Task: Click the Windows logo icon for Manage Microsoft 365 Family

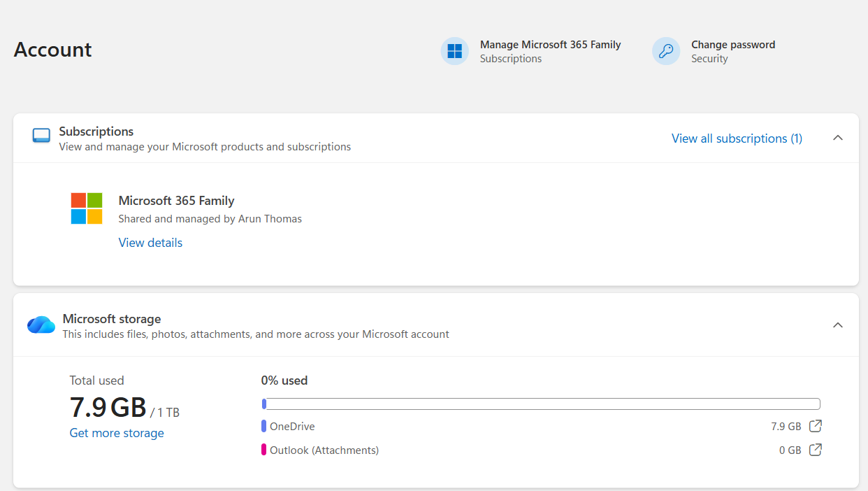Action: point(455,51)
